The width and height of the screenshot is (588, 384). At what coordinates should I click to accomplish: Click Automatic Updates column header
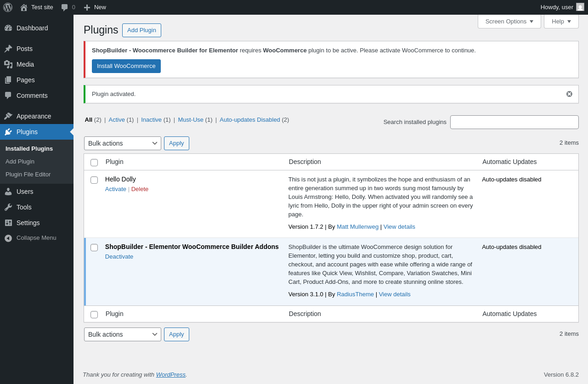(x=509, y=162)
